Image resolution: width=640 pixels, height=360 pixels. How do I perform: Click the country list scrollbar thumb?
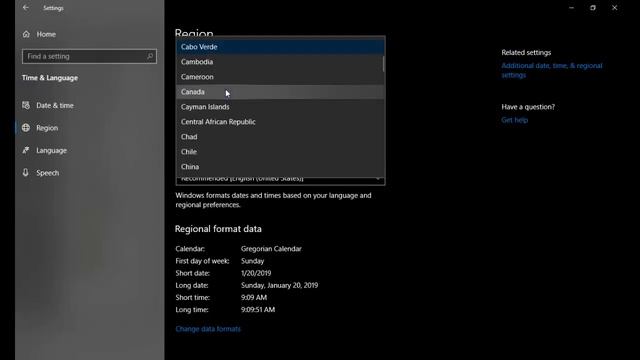click(x=383, y=64)
